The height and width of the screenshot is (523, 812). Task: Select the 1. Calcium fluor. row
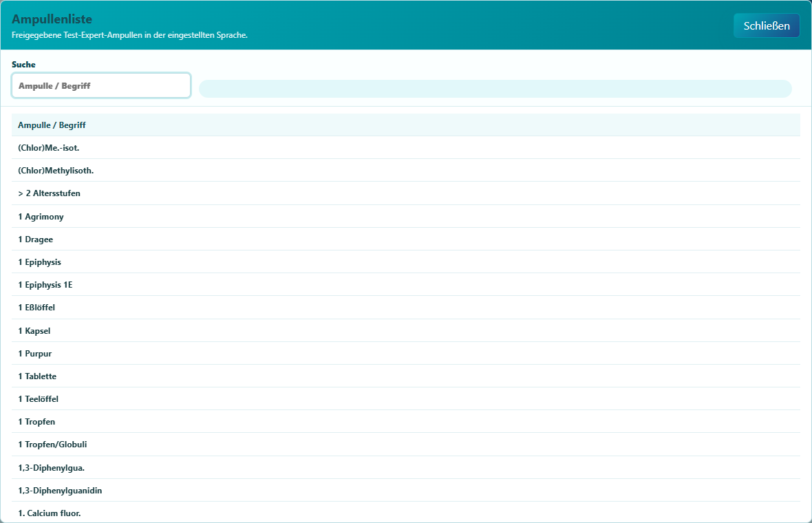tap(406, 513)
